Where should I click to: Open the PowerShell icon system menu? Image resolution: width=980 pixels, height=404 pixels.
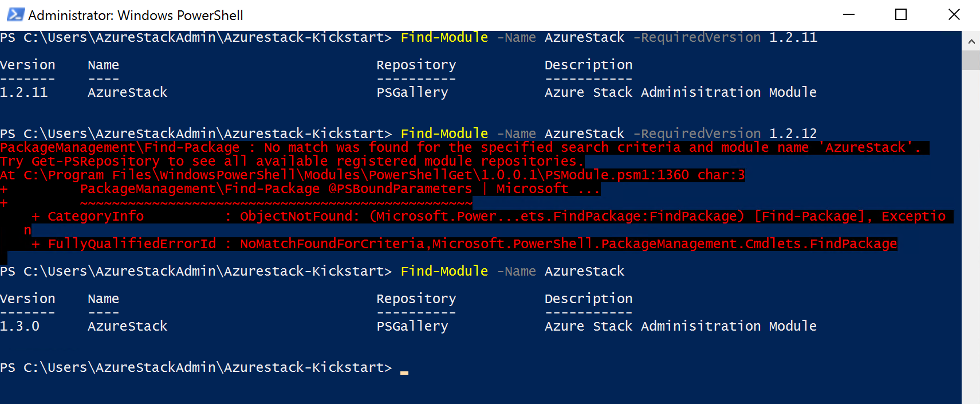[x=15, y=14]
